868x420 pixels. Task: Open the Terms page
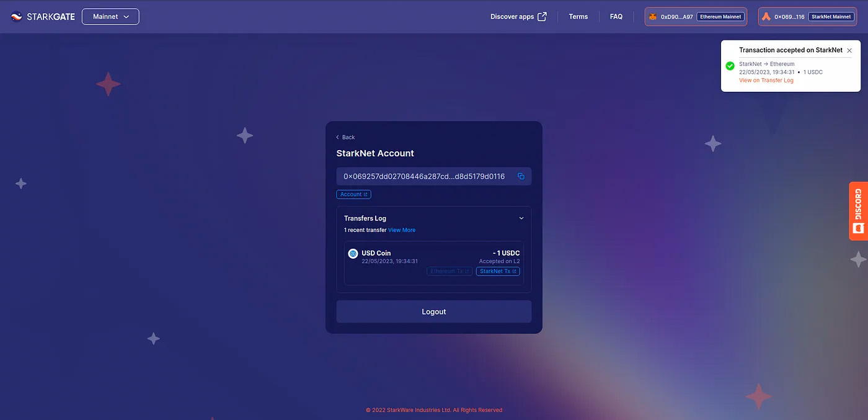pos(578,17)
